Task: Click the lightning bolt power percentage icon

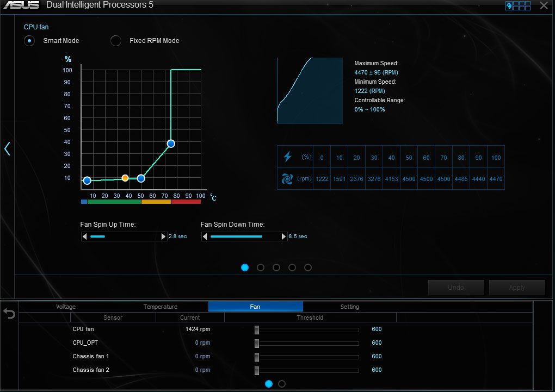Action: click(288, 157)
